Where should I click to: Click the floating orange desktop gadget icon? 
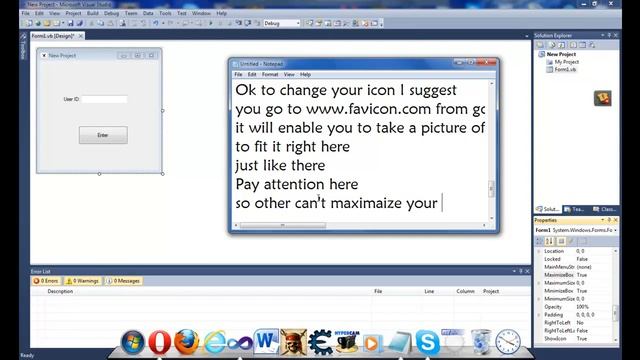[x=602, y=98]
